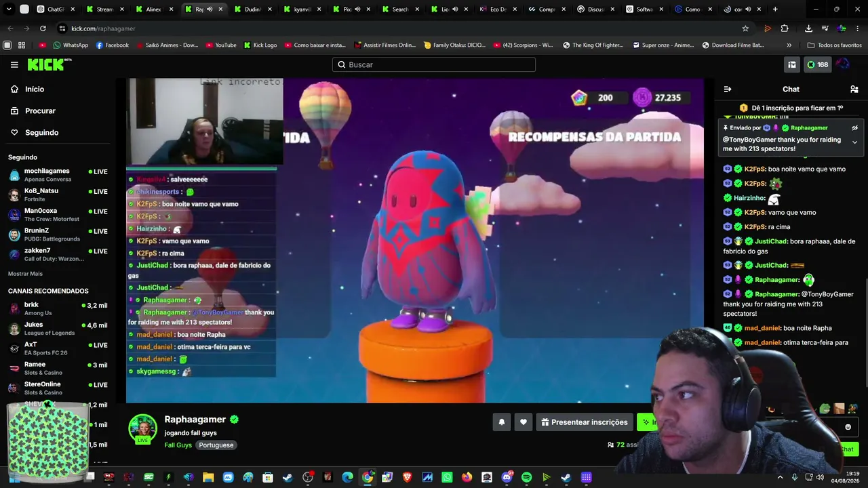Switch to the Alinex browser tab
Image resolution: width=868 pixels, height=488 pixels.
coord(155,9)
